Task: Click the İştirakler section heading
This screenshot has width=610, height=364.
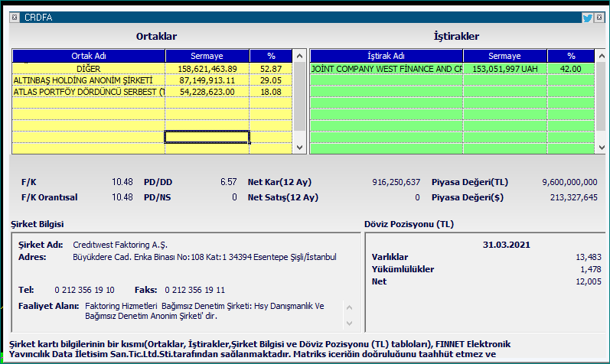Action: click(x=456, y=36)
